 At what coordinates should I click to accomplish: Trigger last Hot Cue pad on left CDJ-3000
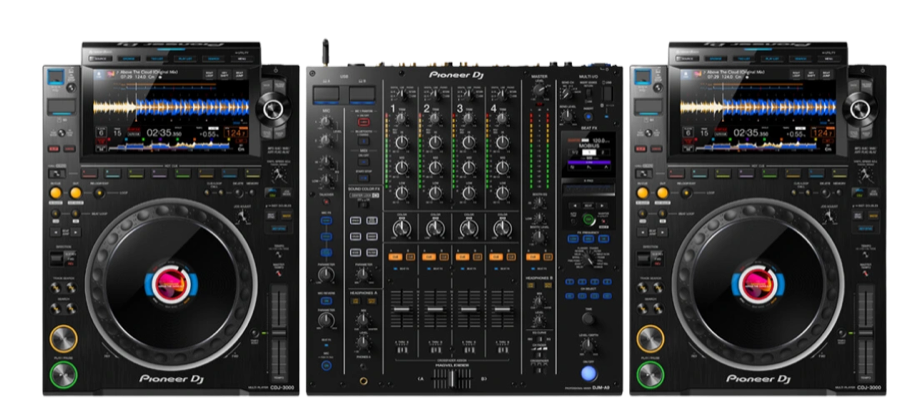pyautogui.click(x=253, y=173)
